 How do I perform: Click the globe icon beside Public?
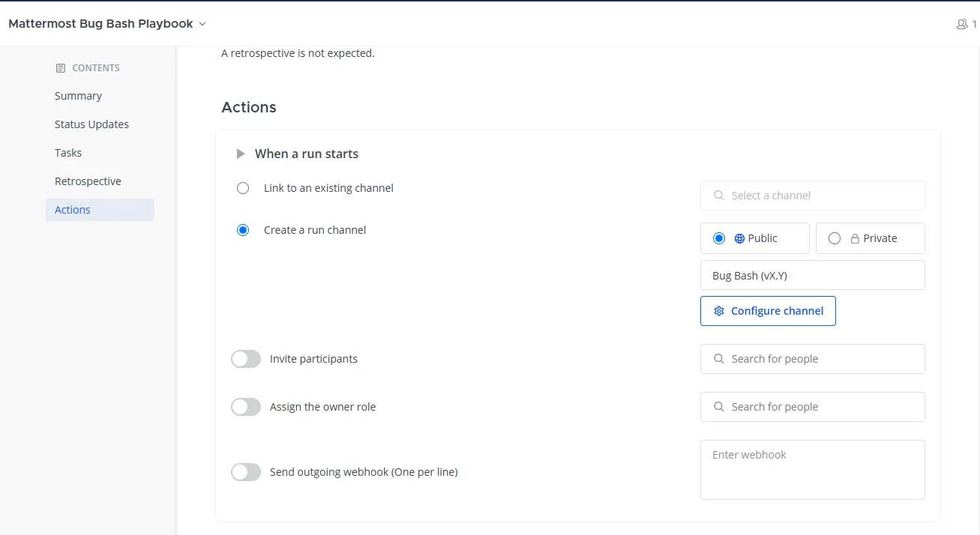pyautogui.click(x=739, y=238)
